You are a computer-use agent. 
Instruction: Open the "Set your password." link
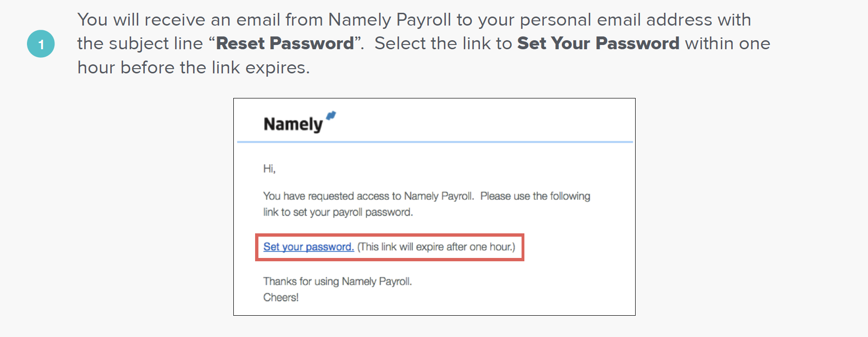click(x=309, y=247)
